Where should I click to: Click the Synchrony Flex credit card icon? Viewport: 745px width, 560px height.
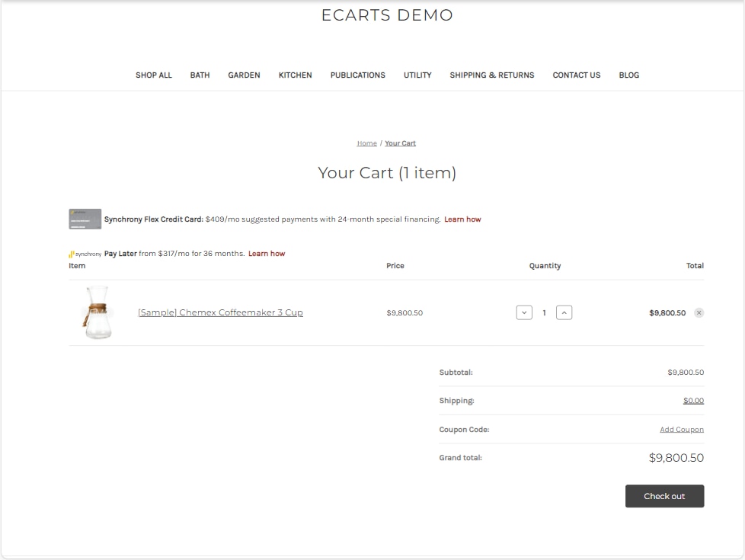tap(85, 219)
